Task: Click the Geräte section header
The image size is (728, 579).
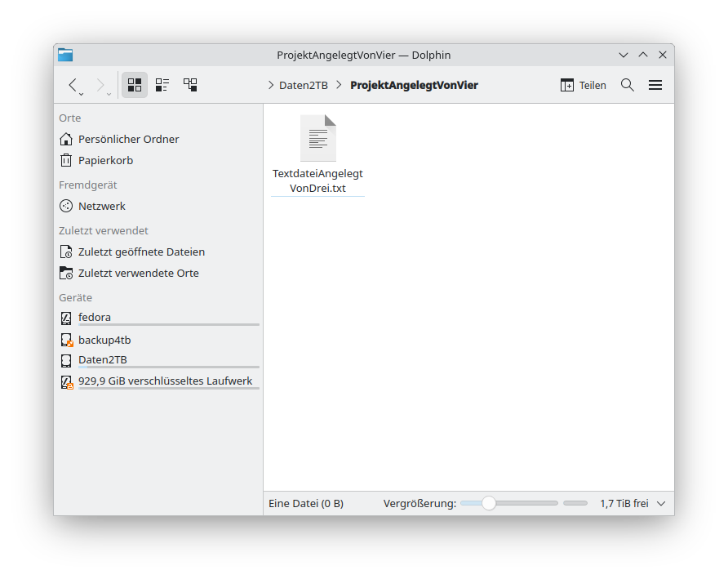Action: [75, 297]
